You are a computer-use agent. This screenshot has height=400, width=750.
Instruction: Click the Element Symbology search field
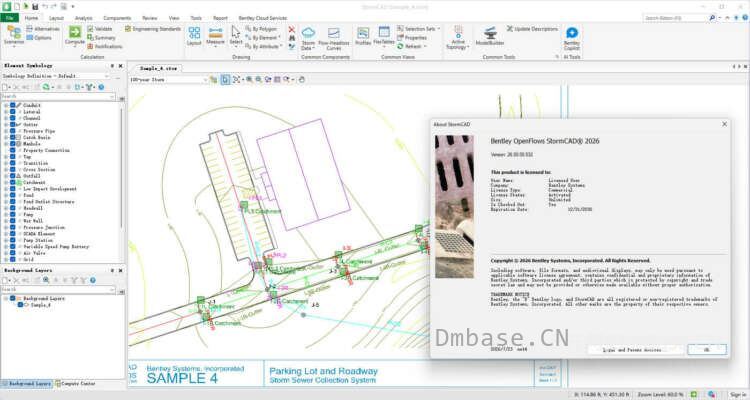[x=58, y=97]
